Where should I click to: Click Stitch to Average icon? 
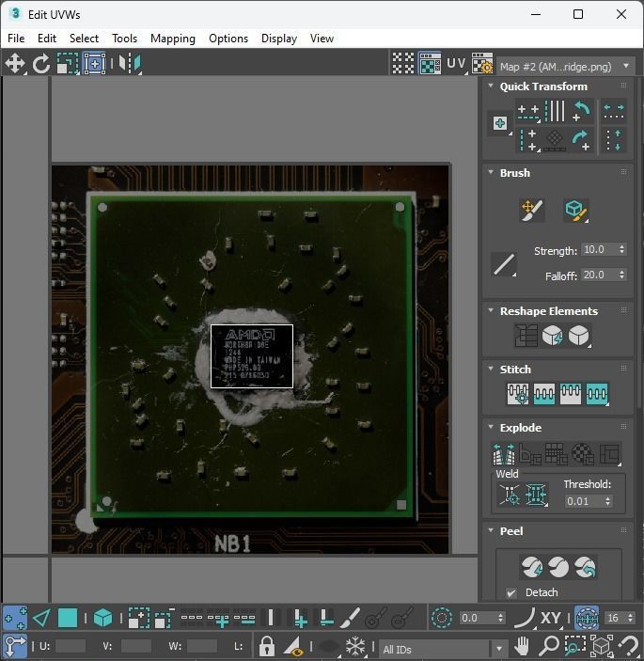(x=543, y=394)
